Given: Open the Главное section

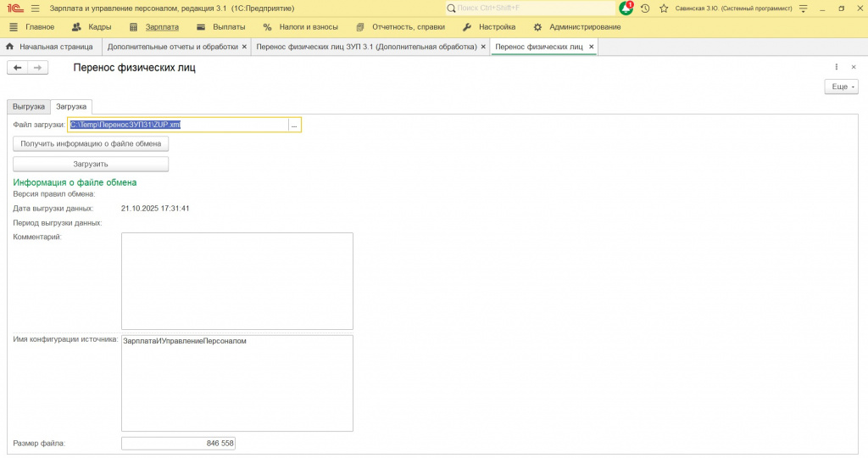Looking at the screenshot, I should click(32, 26).
